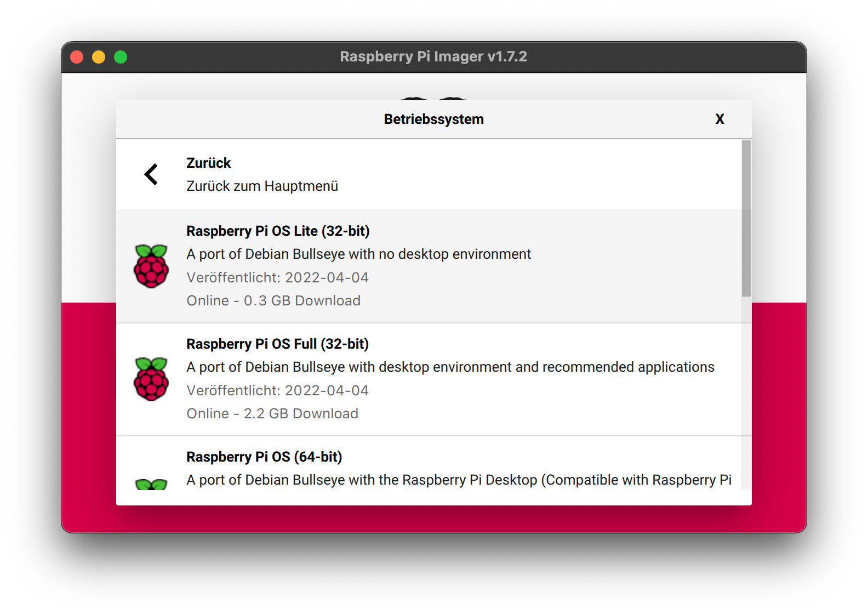Click the Raspberry Pi OS Full raspberry logo
This screenshot has height=614, width=868.
tap(151, 379)
